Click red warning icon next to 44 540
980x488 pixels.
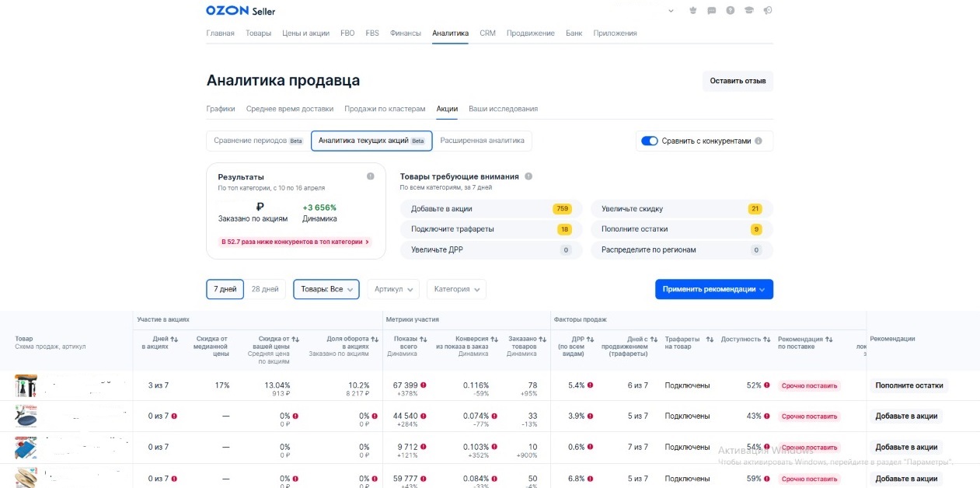(x=424, y=417)
